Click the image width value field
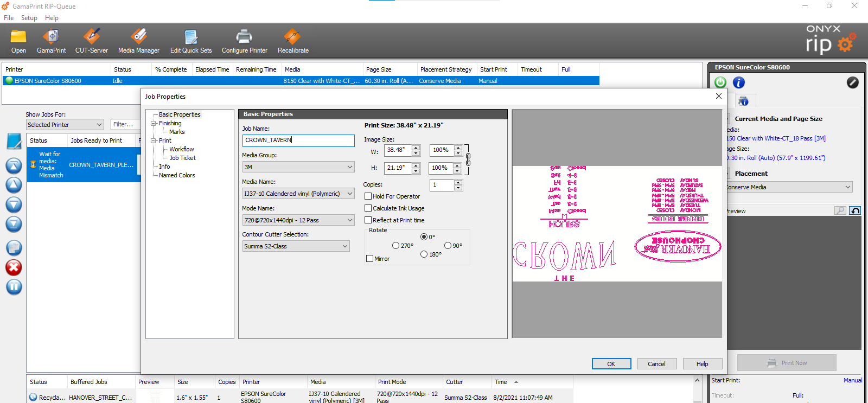Image resolution: width=868 pixels, height=403 pixels. [398, 150]
